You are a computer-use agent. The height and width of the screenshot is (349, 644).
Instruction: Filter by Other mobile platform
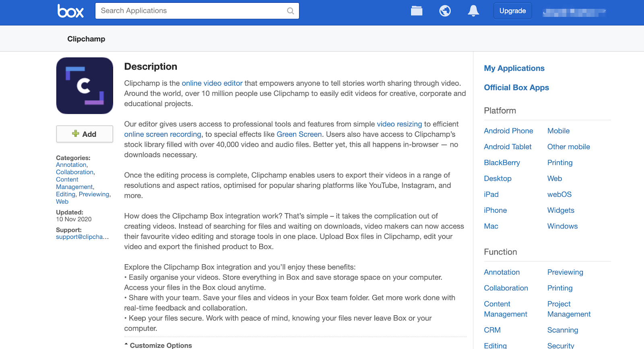(568, 147)
